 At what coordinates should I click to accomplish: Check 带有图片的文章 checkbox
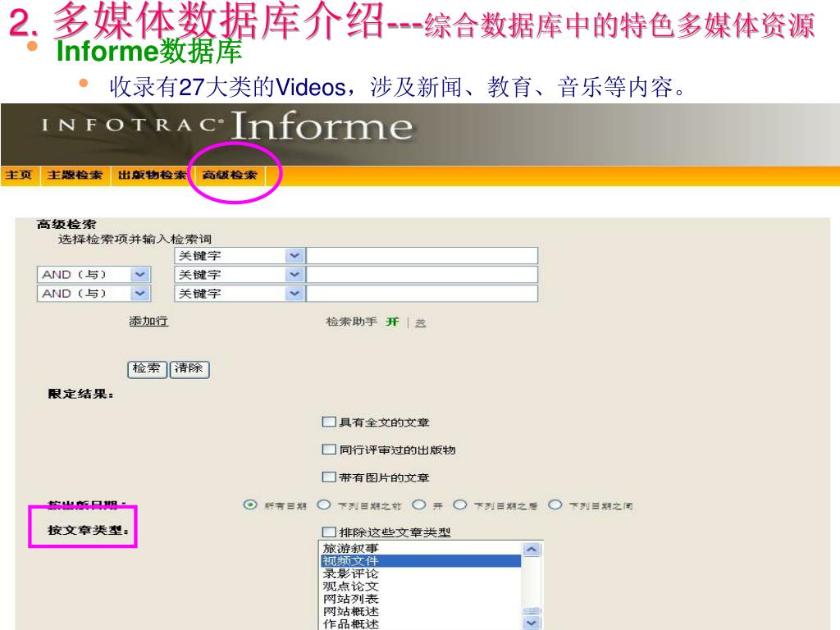pyautogui.click(x=328, y=477)
